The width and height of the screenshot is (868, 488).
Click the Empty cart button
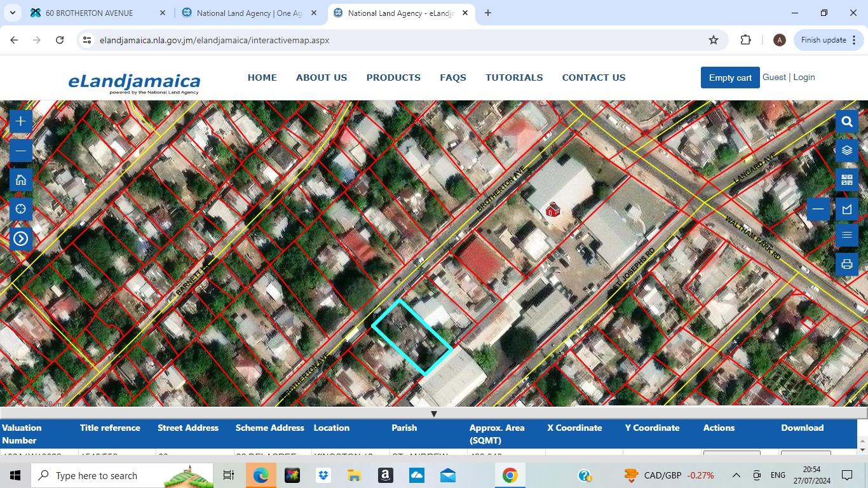pyautogui.click(x=730, y=78)
